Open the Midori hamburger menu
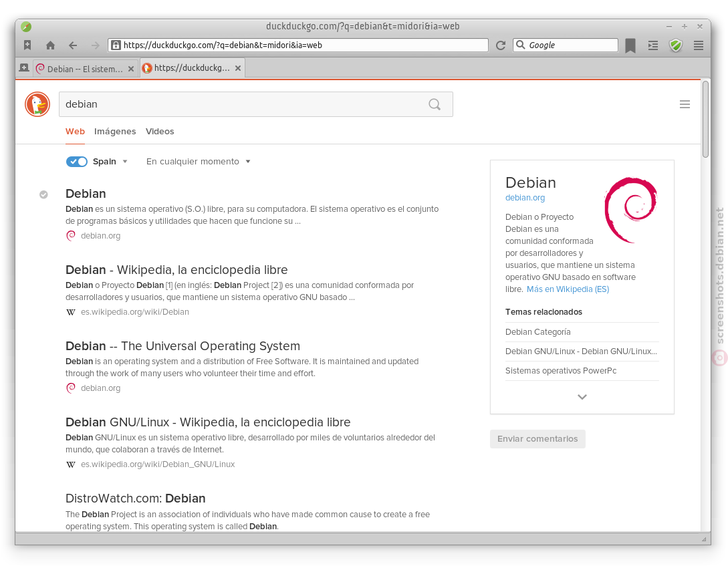Viewport: 728px width, 566px height. (699, 45)
